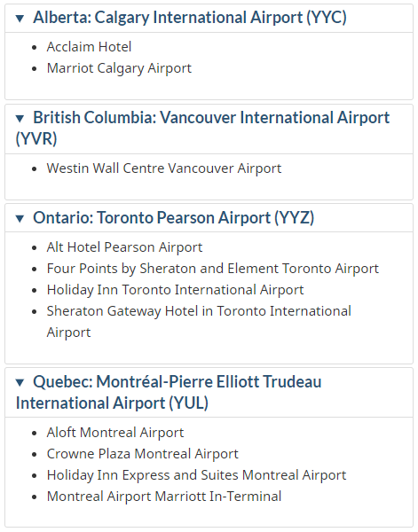The height and width of the screenshot is (532, 418).
Task: Collapse the Alberta Calgary Airport section arrow
Action: click(x=20, y=19)
